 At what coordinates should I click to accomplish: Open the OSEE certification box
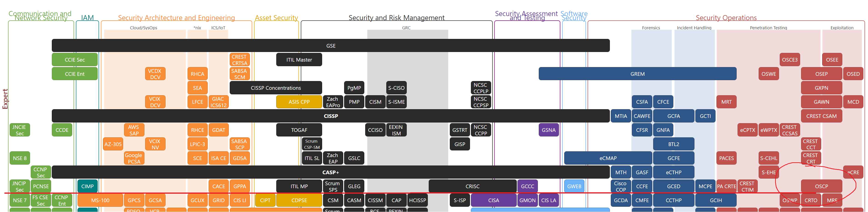click(x=832, y=60)
